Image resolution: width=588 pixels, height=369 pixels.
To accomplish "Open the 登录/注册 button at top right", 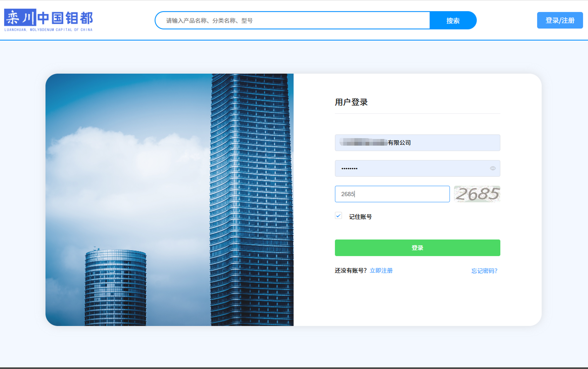I will click(x=559, y=20).
